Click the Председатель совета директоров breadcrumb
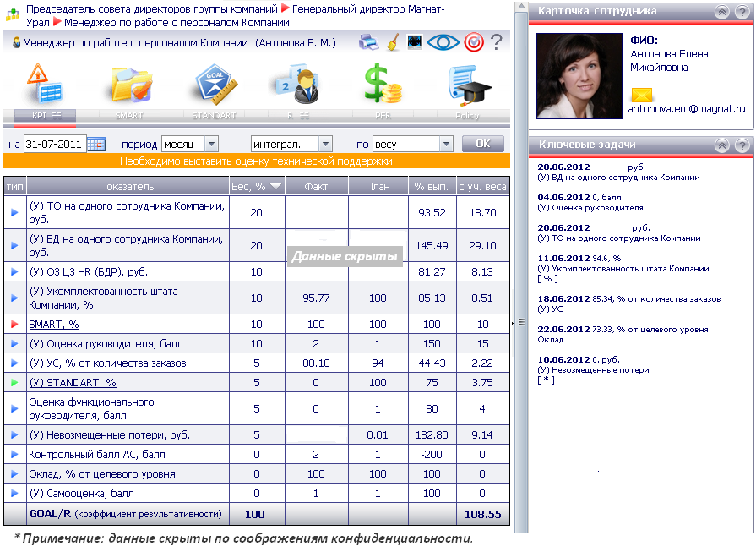This screenshot has width=756, height=552. (152, 8)
